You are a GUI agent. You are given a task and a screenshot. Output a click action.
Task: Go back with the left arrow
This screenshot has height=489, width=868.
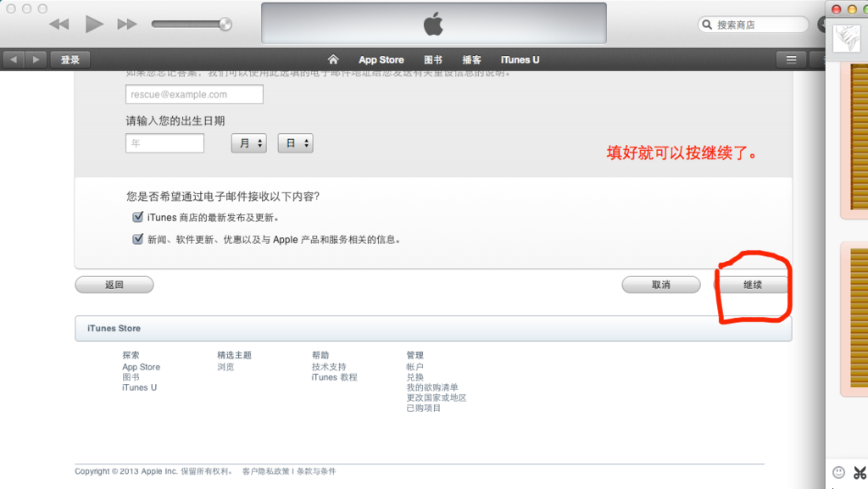pyautogui.click(x=14, y=59)
